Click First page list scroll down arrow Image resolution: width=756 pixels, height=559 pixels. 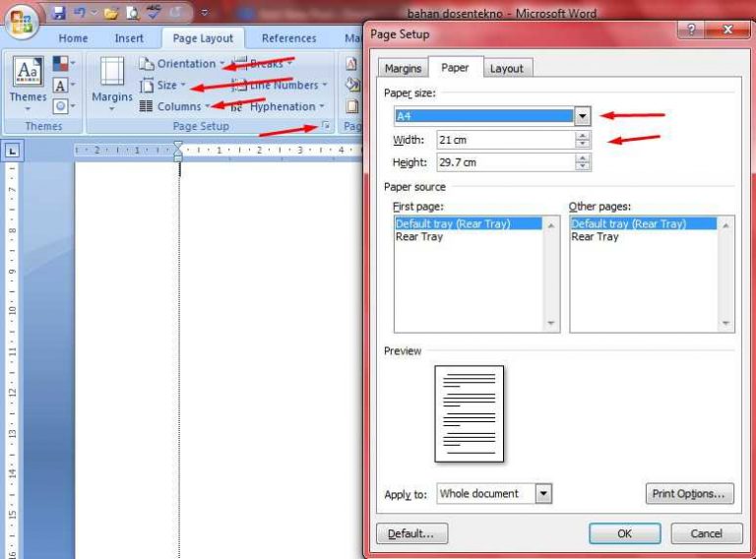pyautogui.click(x=551, y=324)
